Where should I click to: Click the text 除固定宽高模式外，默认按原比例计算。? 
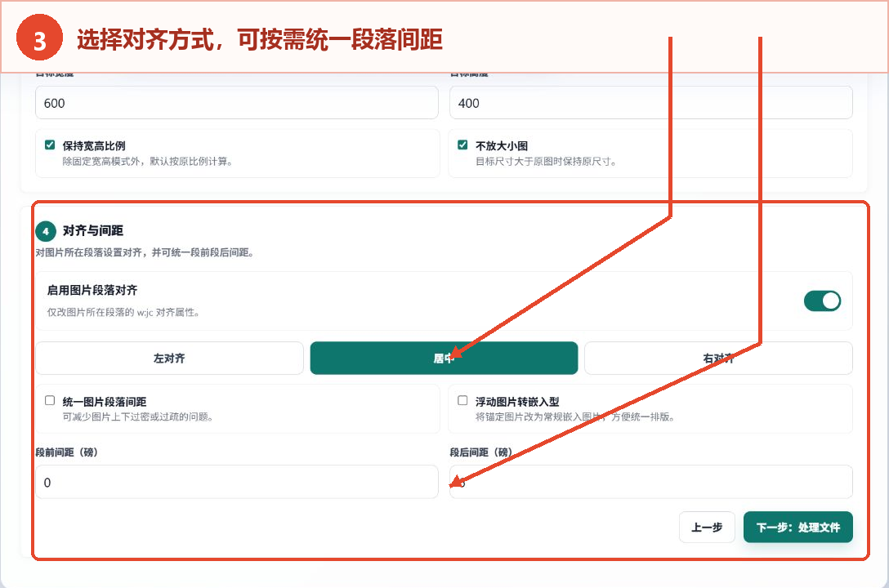point(147,162)
